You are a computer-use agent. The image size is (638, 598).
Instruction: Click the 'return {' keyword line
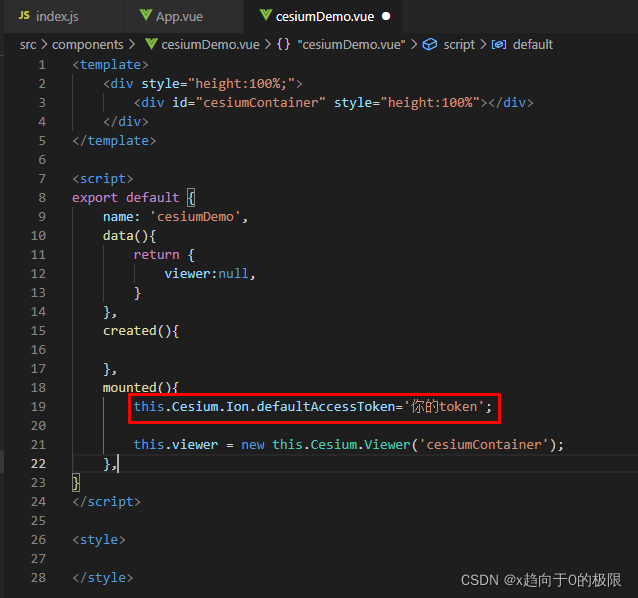click(x=164, y=255)
